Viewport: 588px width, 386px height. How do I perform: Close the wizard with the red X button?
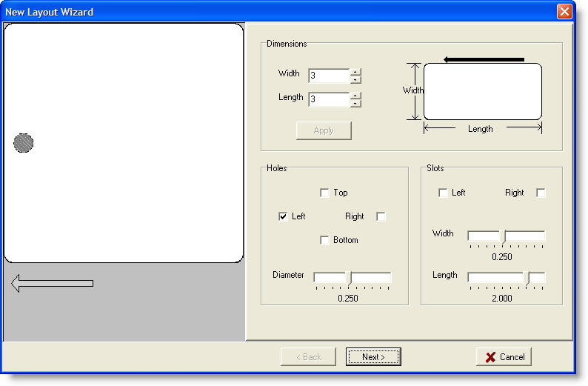coord(564,12)
